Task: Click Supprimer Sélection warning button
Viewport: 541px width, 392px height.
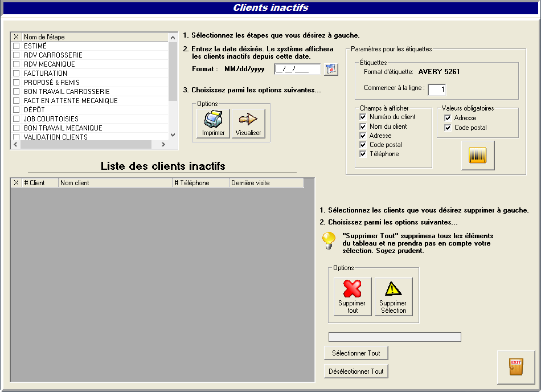Action: 394,296
